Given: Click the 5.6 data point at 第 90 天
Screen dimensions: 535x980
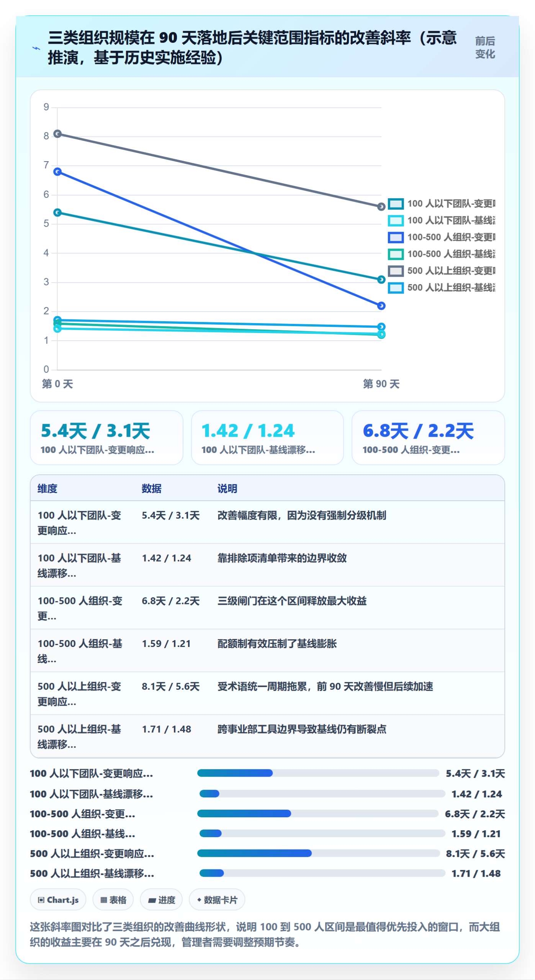Looking at the screenshot, I should pos(381,207).
